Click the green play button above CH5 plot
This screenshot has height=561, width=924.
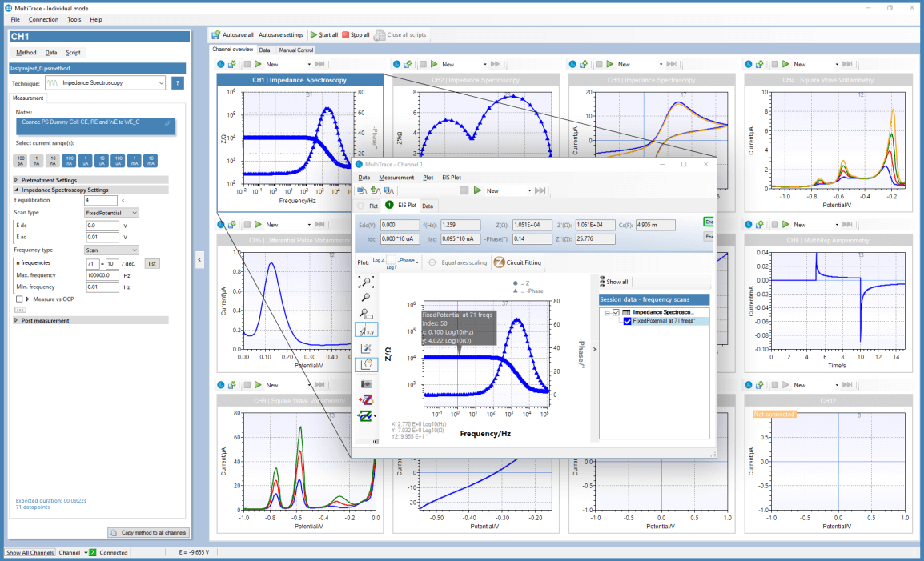258,225
